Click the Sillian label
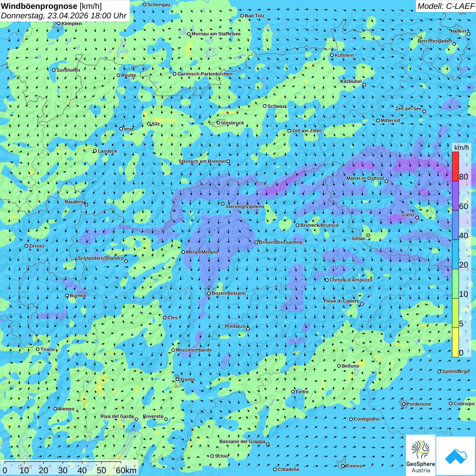Screen dimensions: 476x476 click(358, 238)
